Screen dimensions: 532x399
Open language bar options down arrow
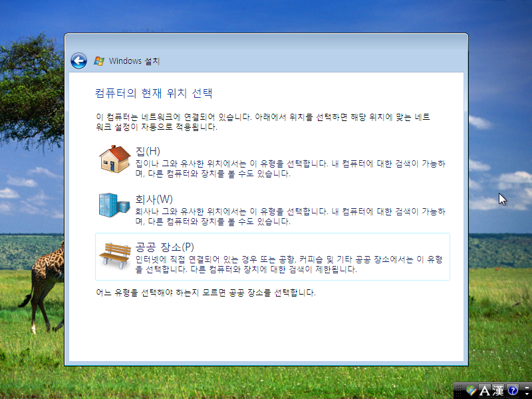(x=527, y=394)
